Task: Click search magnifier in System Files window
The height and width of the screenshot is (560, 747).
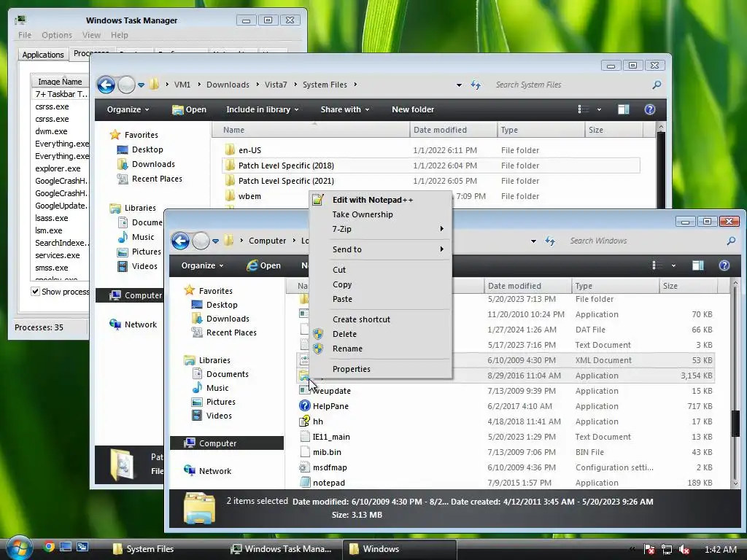Action: pyautogui.click(x=657, y=85)
